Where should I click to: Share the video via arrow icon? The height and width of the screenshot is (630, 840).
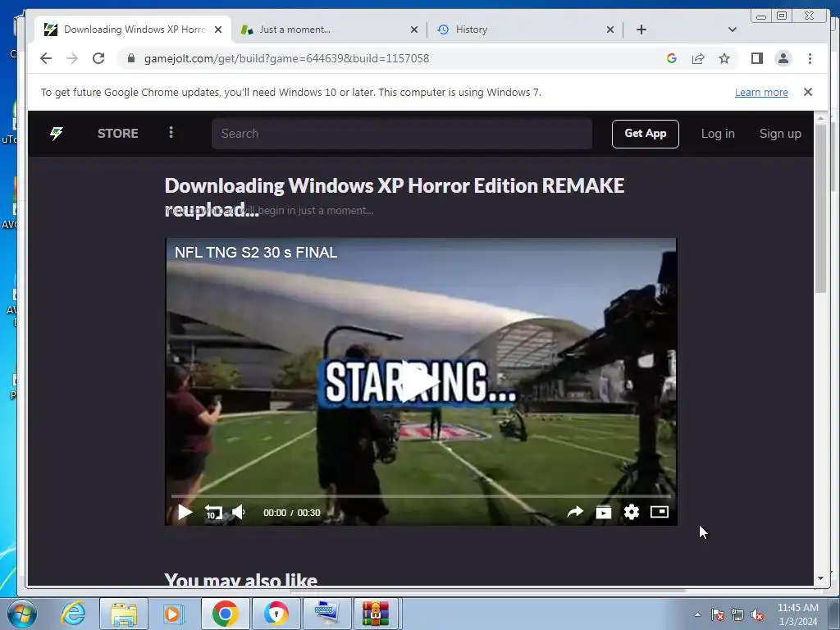tap(575, 512)
